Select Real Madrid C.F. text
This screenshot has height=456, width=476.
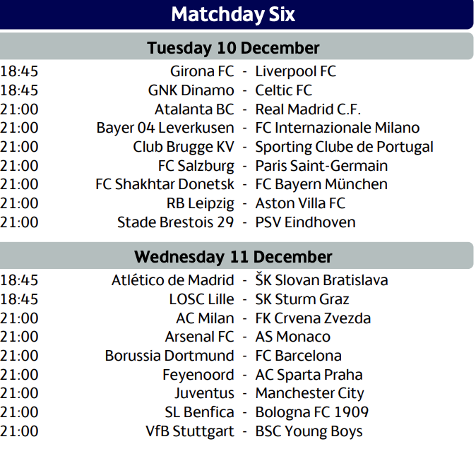tap(308, 109)
